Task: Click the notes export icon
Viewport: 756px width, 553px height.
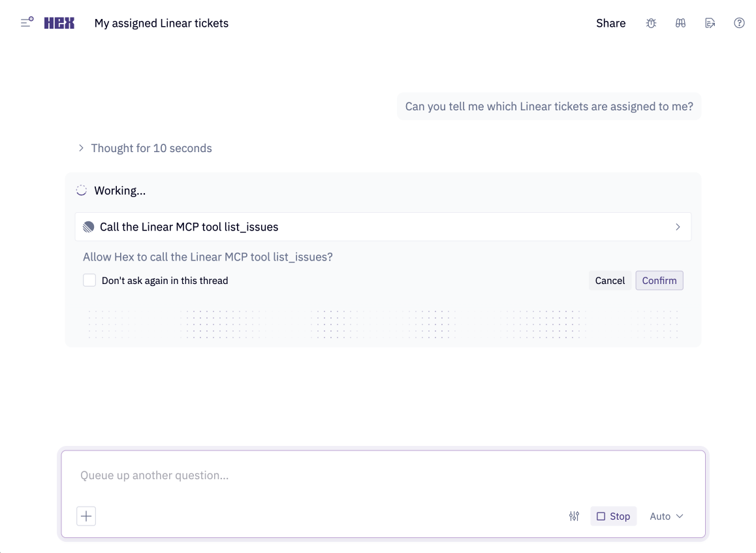Action: pyautogui.click(x=710, y=23)
